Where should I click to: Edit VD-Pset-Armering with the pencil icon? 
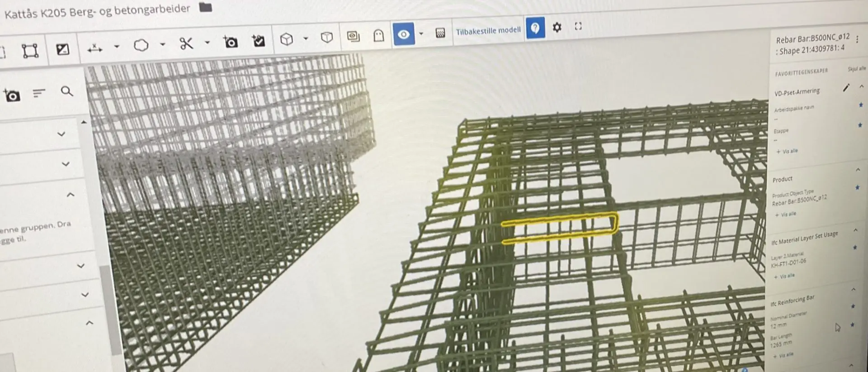(846, 88)
